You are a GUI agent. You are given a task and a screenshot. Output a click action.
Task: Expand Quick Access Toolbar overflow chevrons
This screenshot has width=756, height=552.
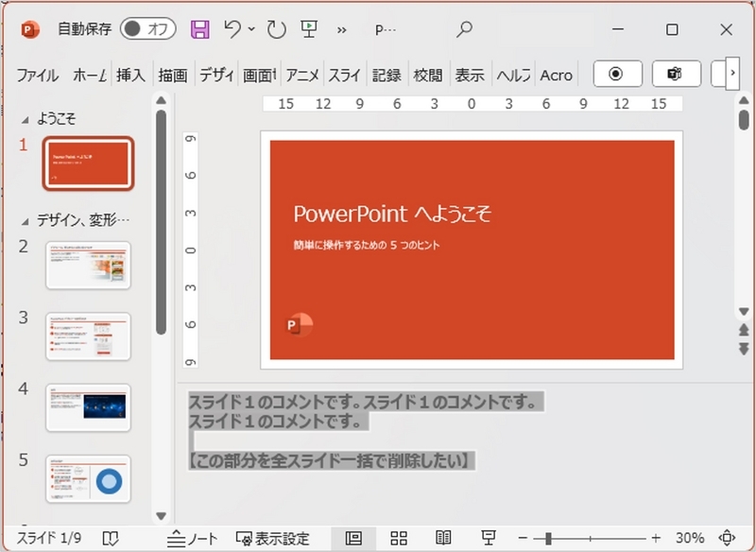[x=342, y=30]
